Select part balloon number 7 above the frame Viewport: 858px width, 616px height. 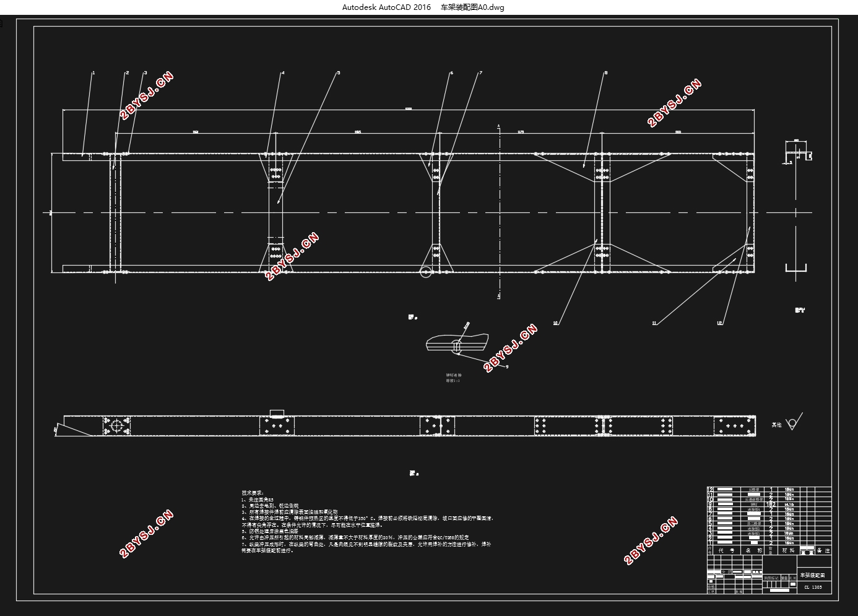click(x=480, y=73)
